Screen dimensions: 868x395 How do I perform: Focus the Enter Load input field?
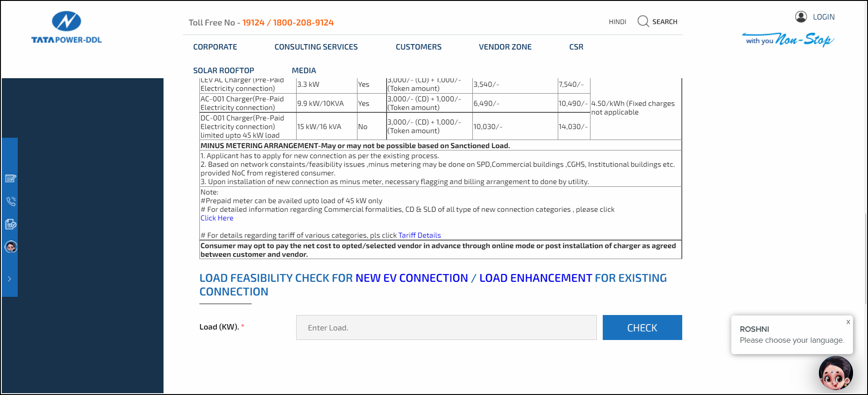(446, 327)
